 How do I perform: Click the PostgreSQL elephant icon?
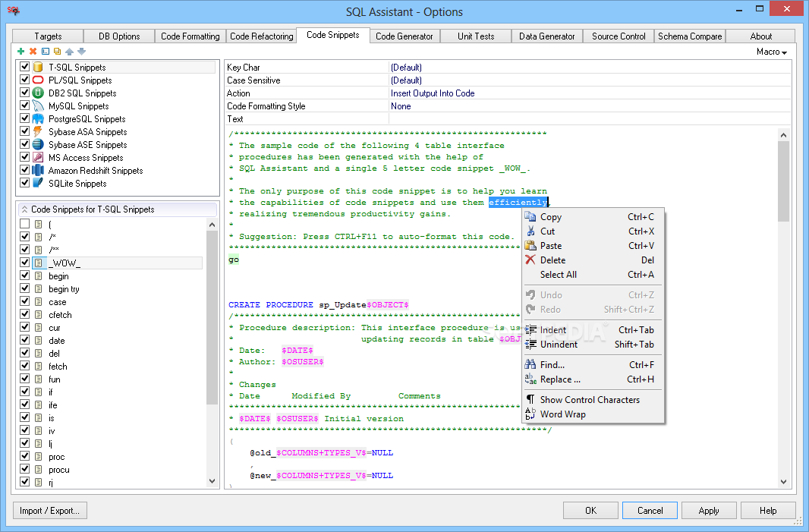(38, 118)
